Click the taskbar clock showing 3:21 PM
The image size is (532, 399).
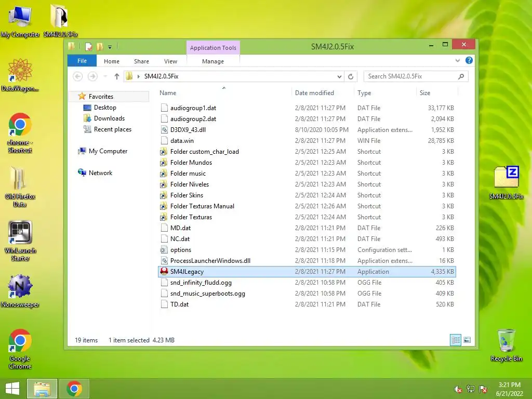509,389
